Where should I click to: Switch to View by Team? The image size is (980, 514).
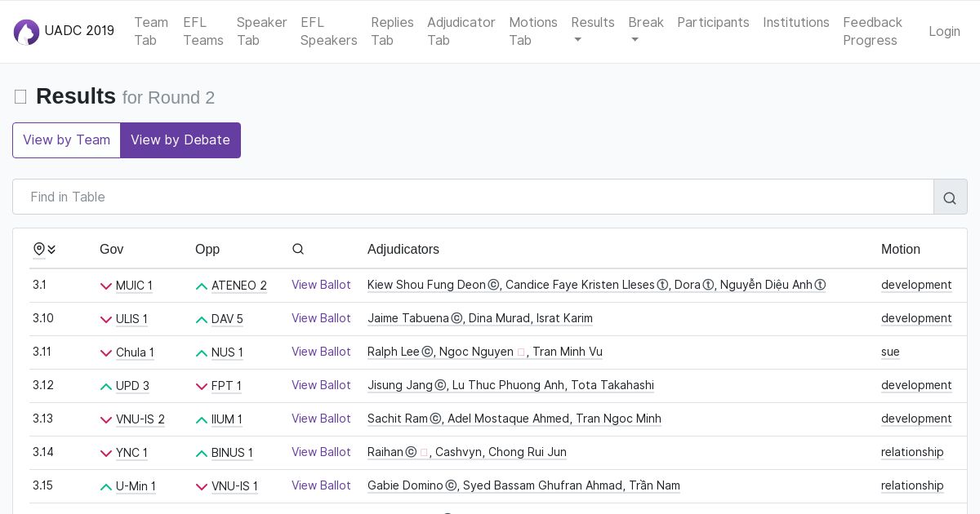click(66, 140)
